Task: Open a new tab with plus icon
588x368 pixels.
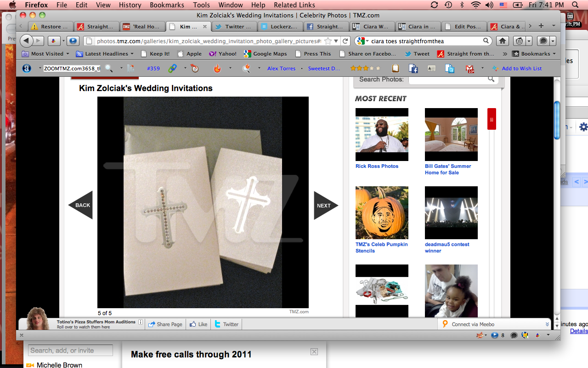Action: coord(541,26)
